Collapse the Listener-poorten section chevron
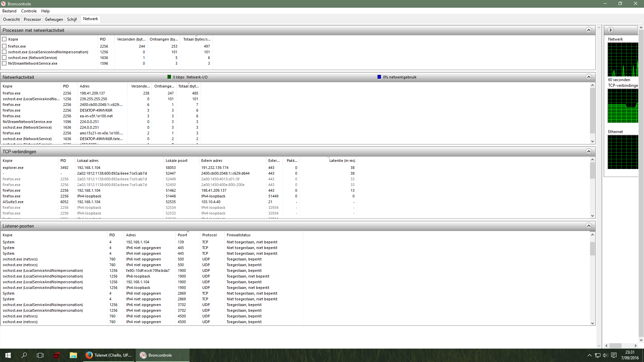Screen dimensions: 644x362 (589, 226)
